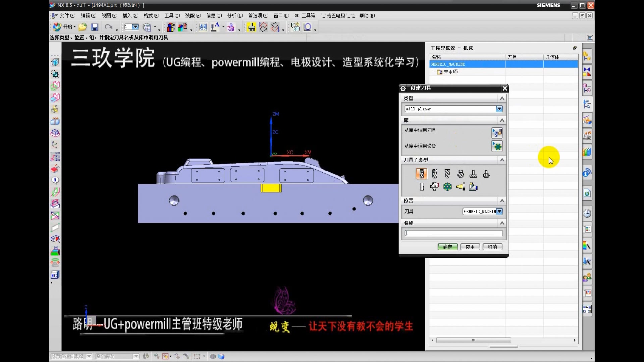Click the edit object display brush icon
This screenshot has height=362, width=644.
(x=252, y=27)
